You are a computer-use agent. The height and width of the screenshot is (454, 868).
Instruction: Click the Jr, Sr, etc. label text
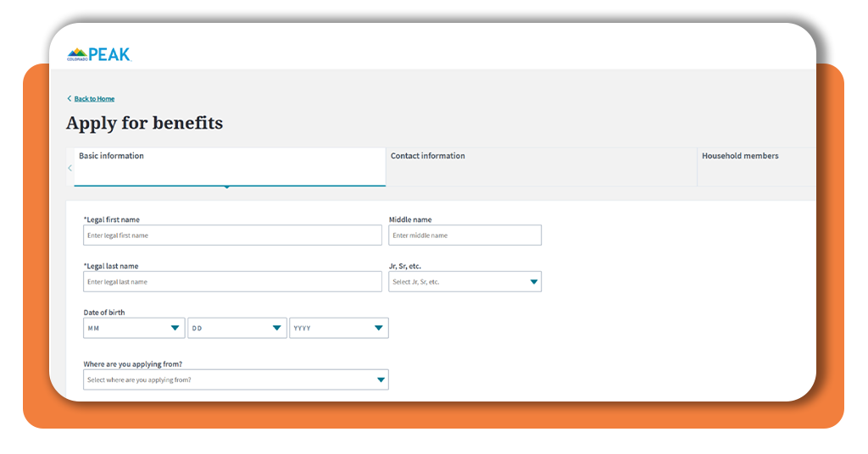[x=404, y=266]
